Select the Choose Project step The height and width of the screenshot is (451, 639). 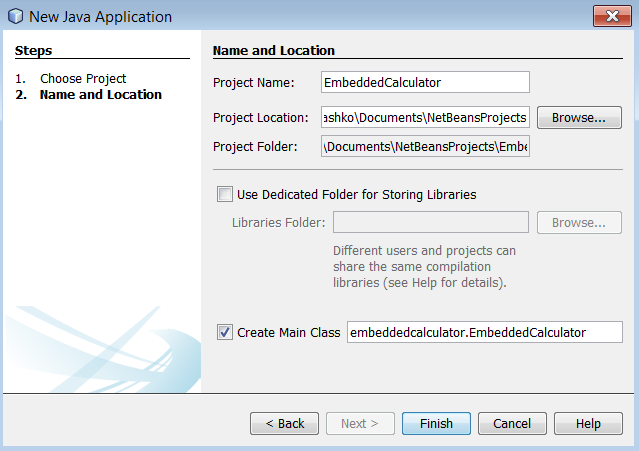pyautogui.click(x=83, y=78)
